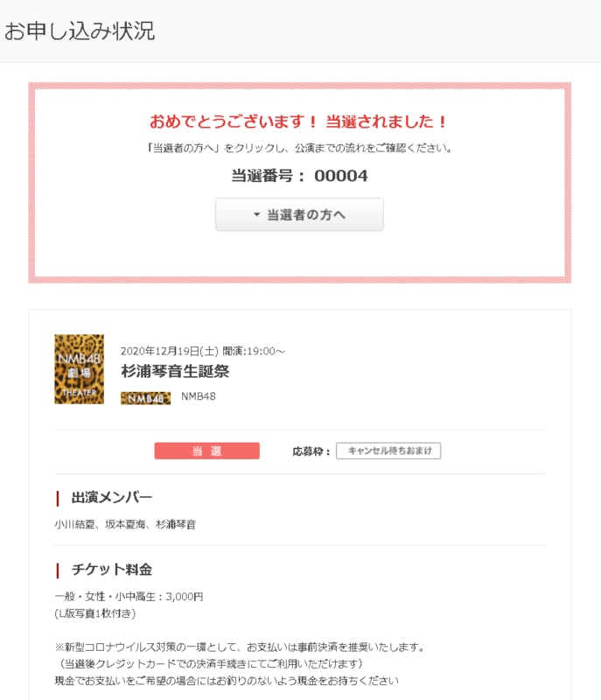Open the 杉浦琴音生誕祭 event title
The width and height of the screenshot is (601, 700).
pyautogui.click(x=175, y=371)
